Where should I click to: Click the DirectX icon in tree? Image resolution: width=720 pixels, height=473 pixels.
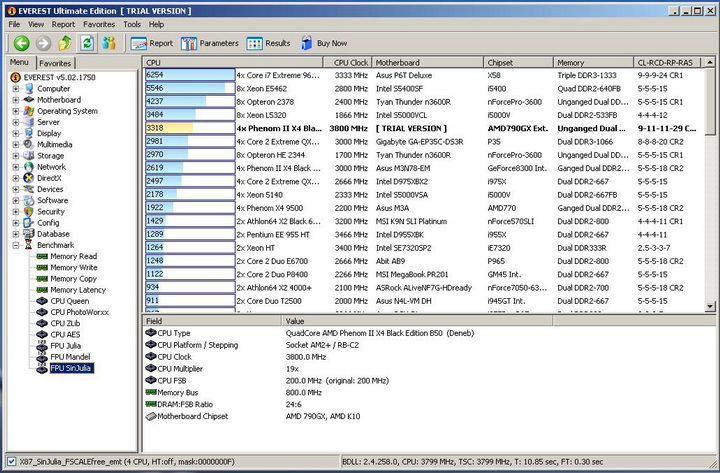(x=29, y=178)
